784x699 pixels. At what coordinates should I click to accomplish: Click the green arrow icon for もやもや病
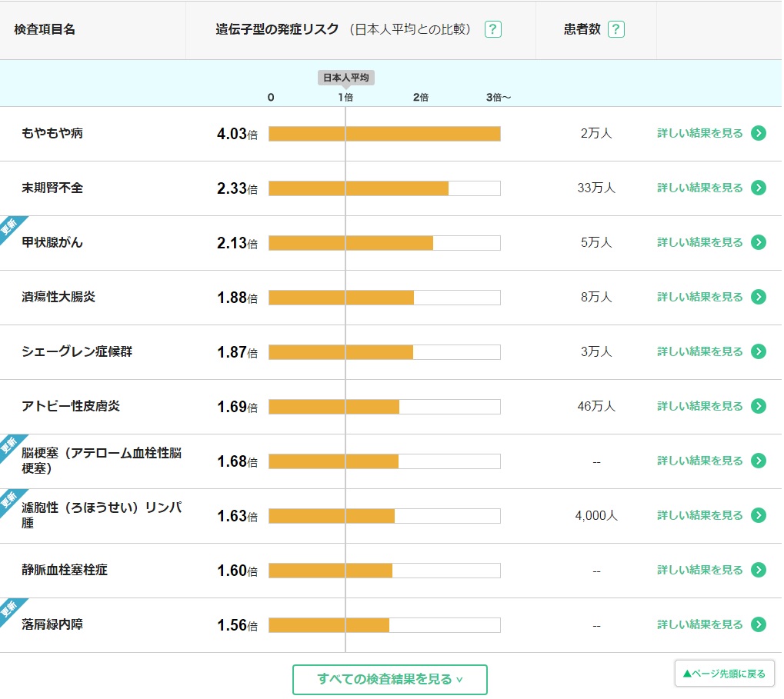pyautogui.click(x=759, y=133)
